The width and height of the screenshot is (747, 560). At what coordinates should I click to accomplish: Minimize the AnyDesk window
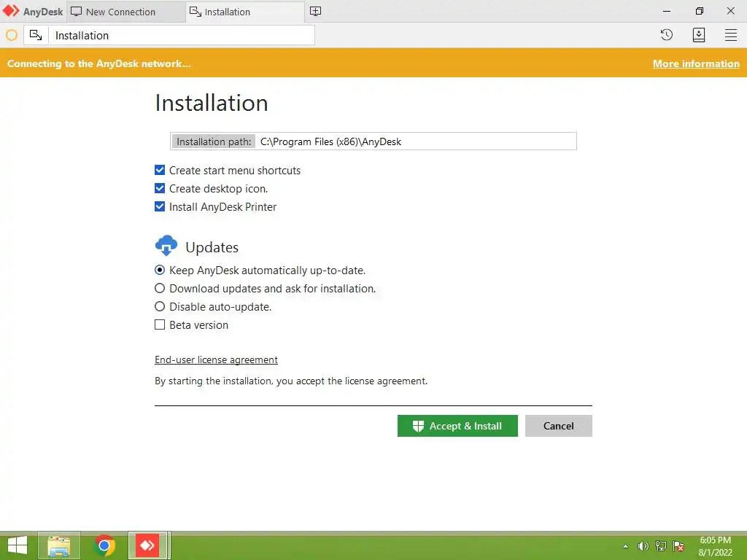tap(667, 11)
